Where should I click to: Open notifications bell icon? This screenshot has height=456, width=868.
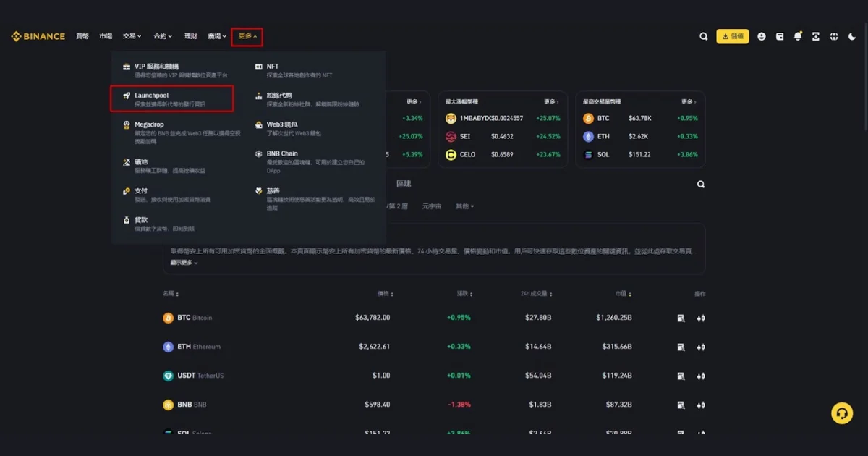pyautogui.click(x=798, y=36)
